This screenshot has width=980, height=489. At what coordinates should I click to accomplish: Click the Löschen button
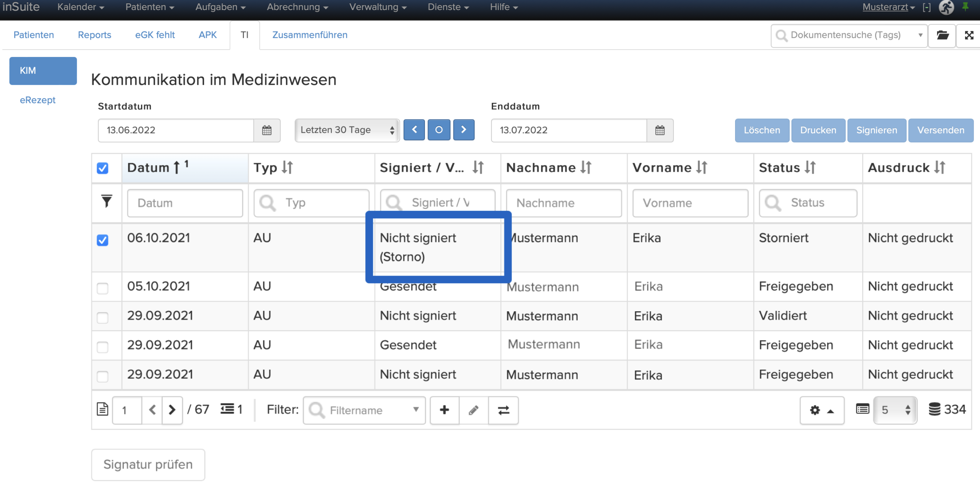(x=762, y=130)
